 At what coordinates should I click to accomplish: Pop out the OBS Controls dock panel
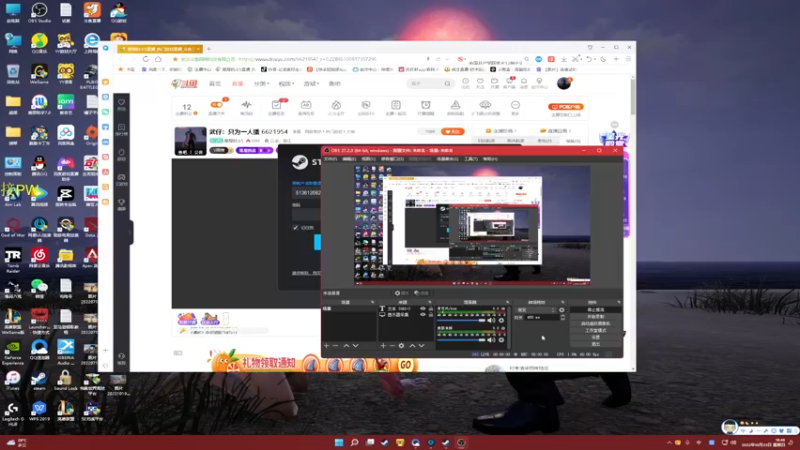pyautogui.click(x=619, y=303)
